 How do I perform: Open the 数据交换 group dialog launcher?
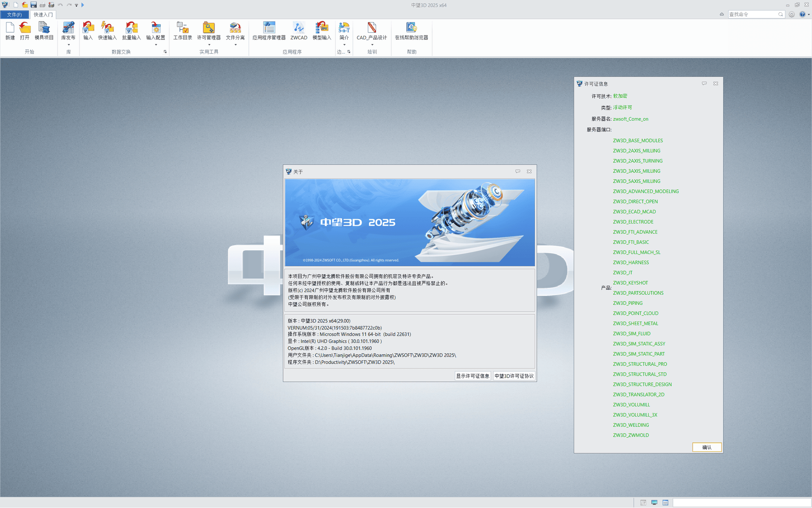pyautogui.click(x=165, y=52)
